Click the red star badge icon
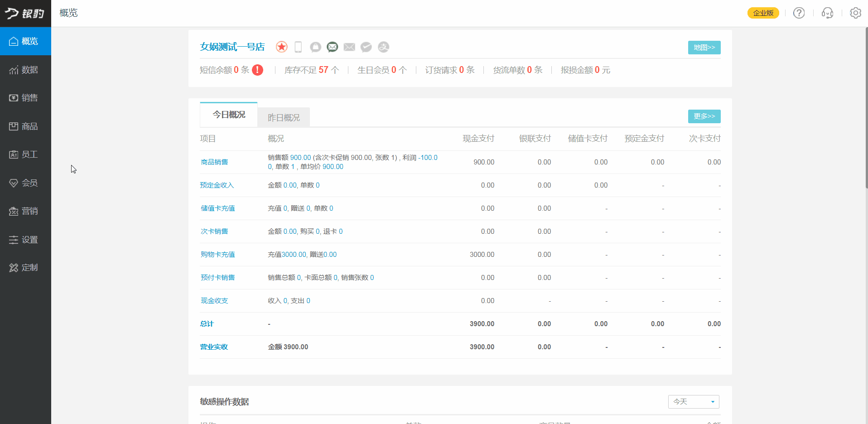Screen dimensions: 868x424 pos(281,47)
